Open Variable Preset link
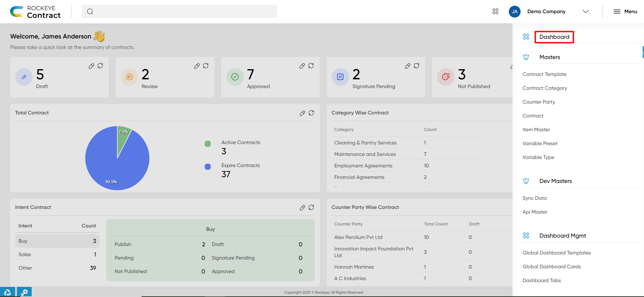The height and width of the screenshot is (297, 644). point(540,143)
